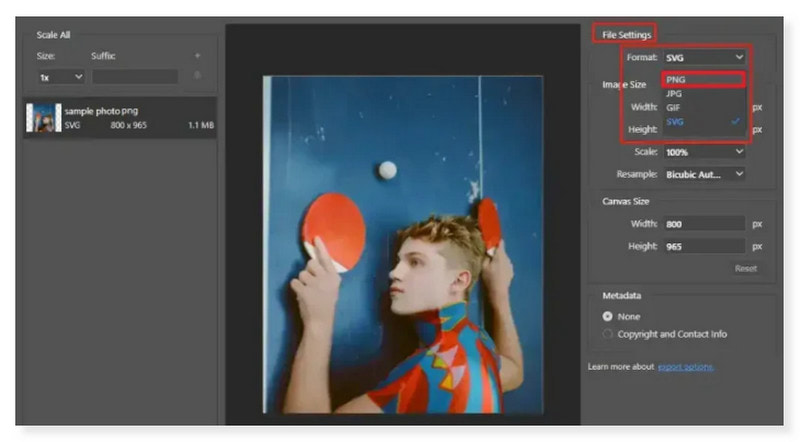Viewport: 800px width, 442px height.
Task: Click the Suffix text field
Action: (x=134, y=76)
